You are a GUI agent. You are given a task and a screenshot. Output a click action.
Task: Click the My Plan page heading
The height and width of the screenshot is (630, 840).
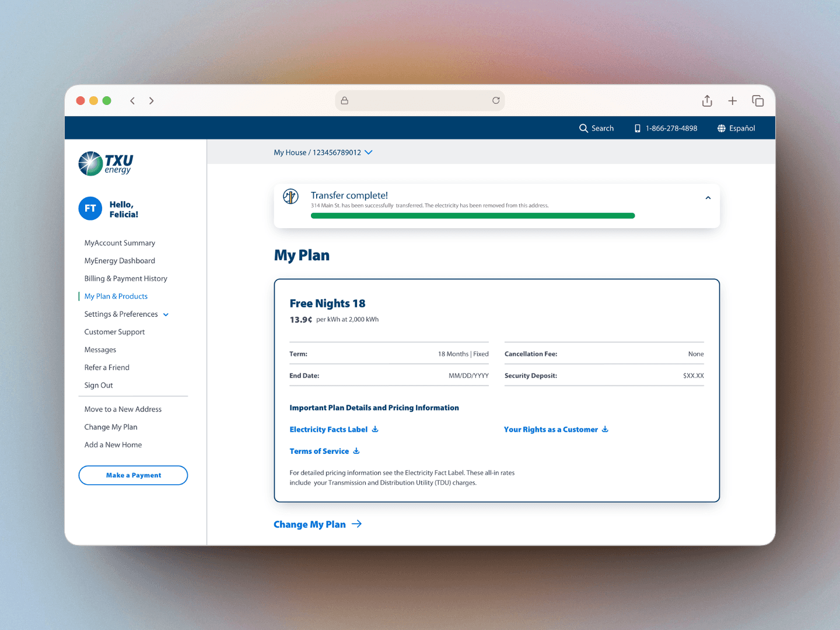pyautogui.click(x=302, y=256)
